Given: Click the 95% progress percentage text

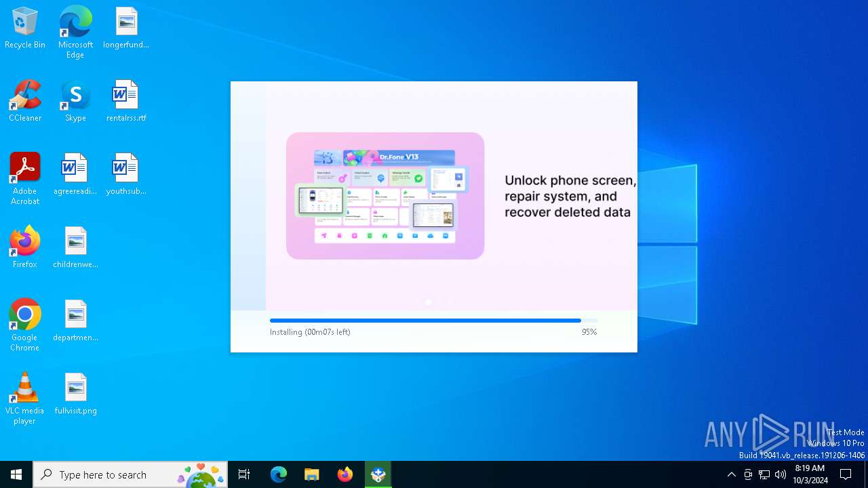Looking at the screenshot, I should coord(589,332).
